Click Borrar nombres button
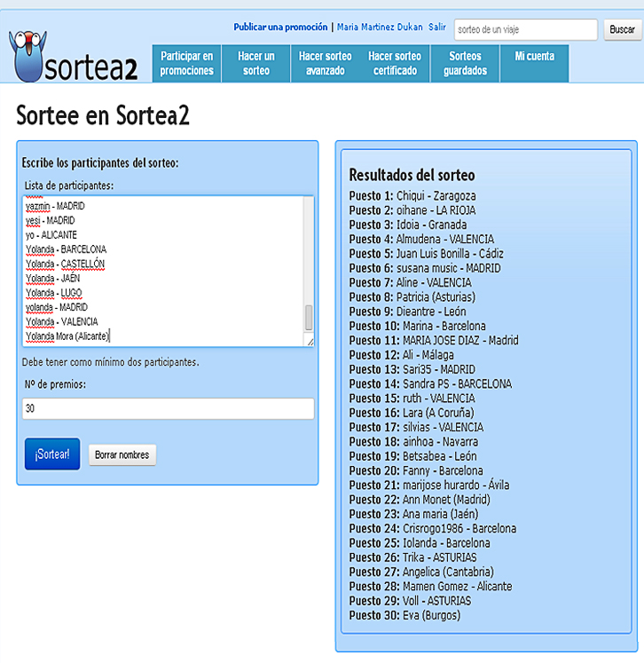 [122, 454]
